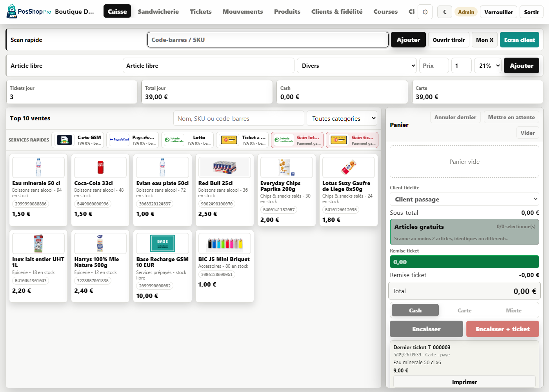Click the Annuler dernier button

pos(455,117)
